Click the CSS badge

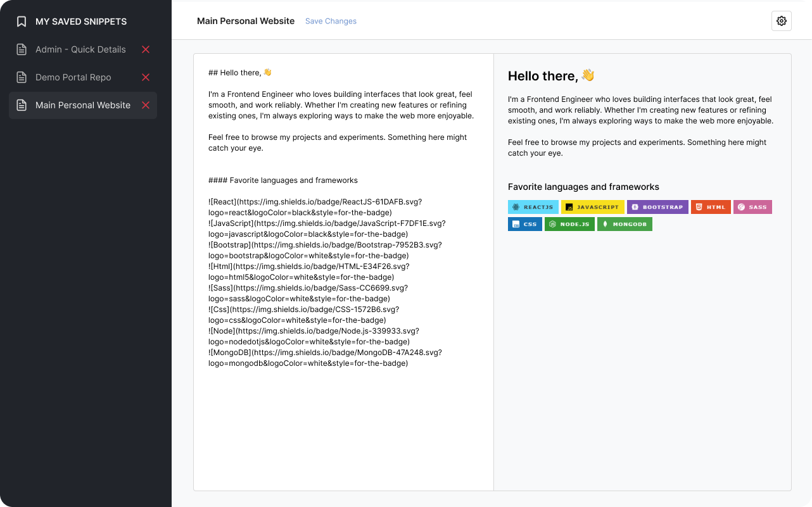point(524,223)
